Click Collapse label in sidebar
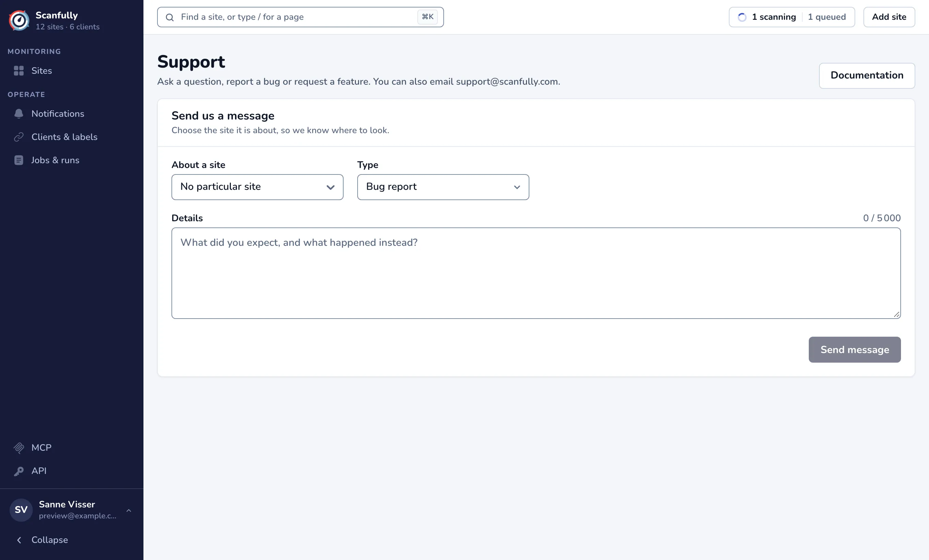 (x=50, y=540)
